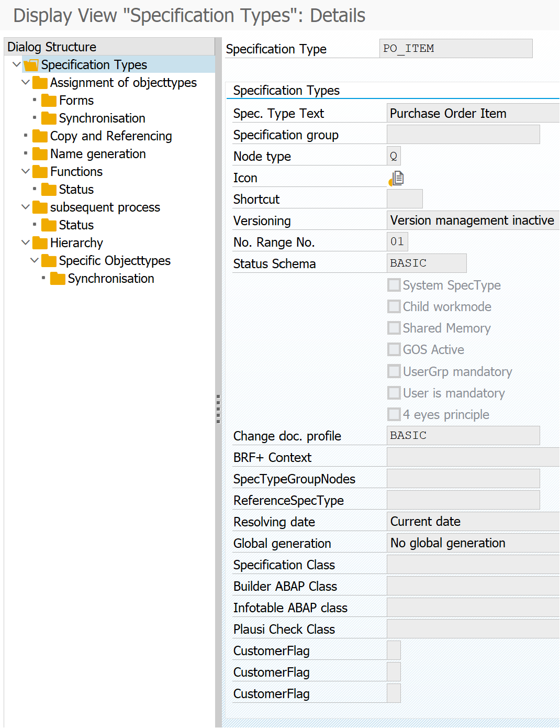The image size is (560, 728).
Task: Click the Specification Type field PO_ITEM
Action: (455, 49)
